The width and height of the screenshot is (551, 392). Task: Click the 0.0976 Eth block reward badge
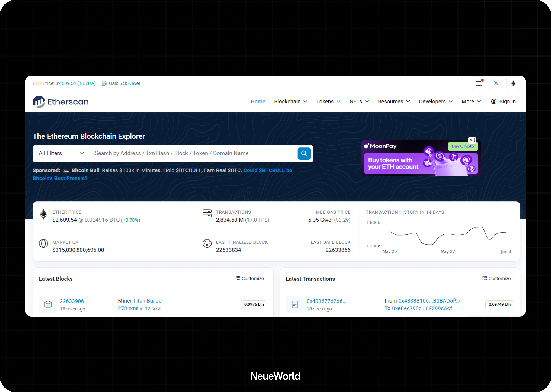(254, 305)
